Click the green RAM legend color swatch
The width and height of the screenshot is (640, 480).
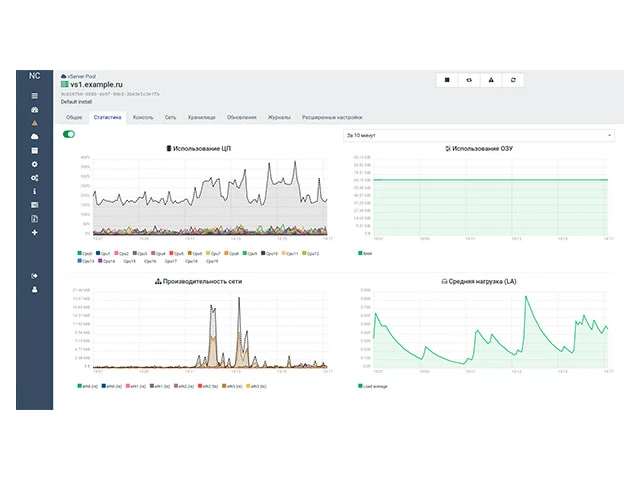click(x=361, y=253)
